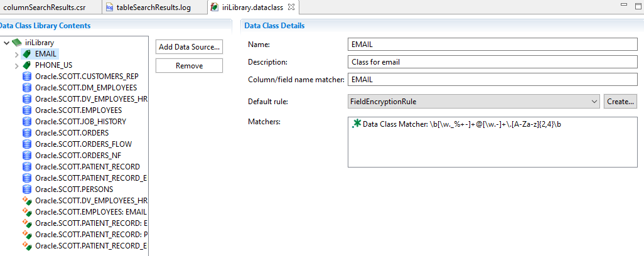Screen dimensions: 644x256
Task: Click the Add Data Source button
Action: click(x=189, y=47)
